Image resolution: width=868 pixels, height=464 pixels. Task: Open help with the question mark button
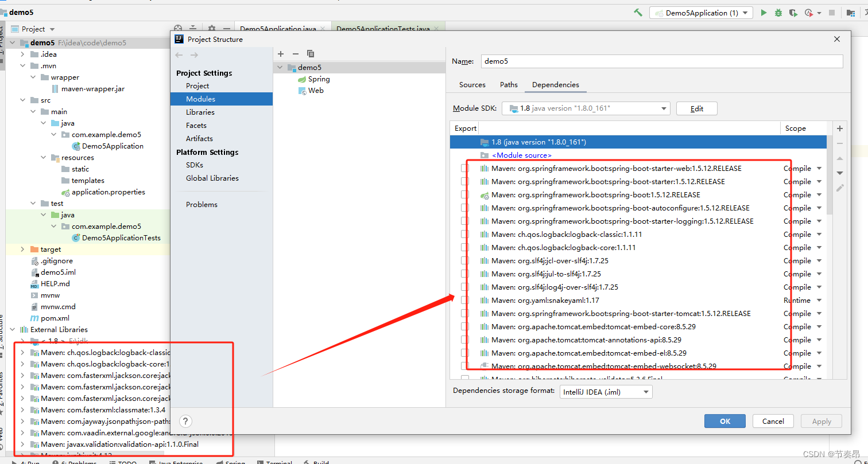pyautogui.click(x=185, y=421)
